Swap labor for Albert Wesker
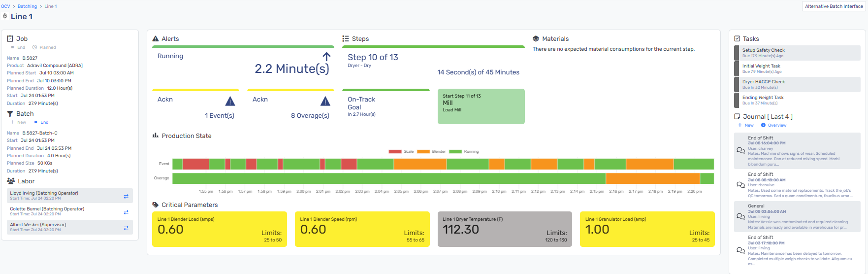Viewport: 868px width, 274px height. (x=126, y=228)
